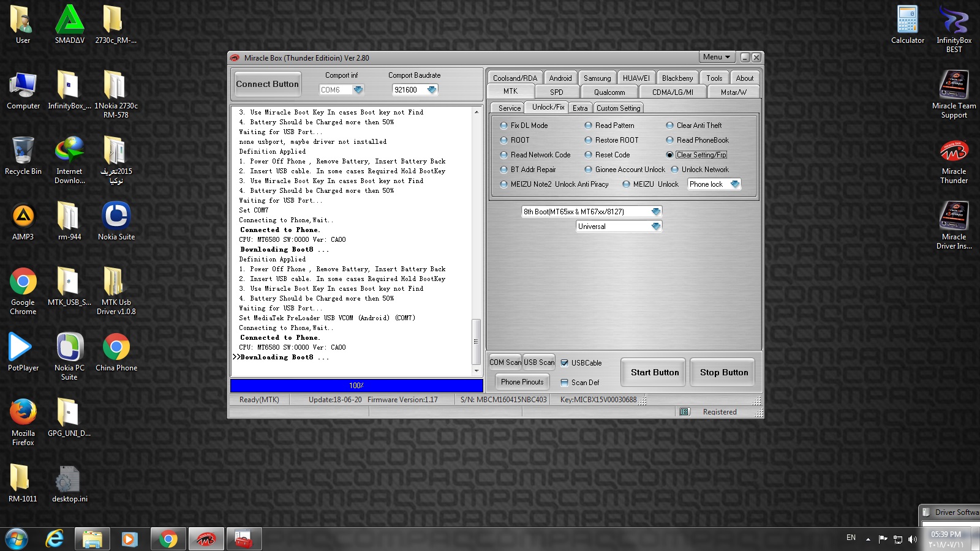The width and height of the screenshot is (980, 551).
Task: Click the Stop Button
Action: pos(724,372)
